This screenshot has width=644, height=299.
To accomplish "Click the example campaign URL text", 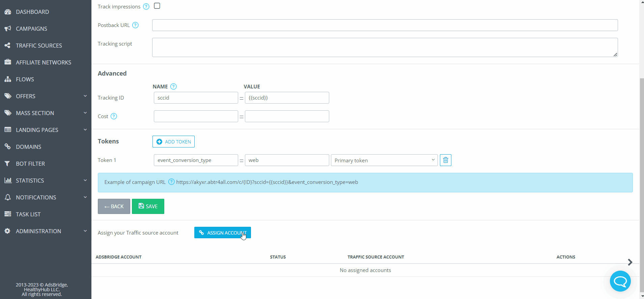I will (267, 182).
